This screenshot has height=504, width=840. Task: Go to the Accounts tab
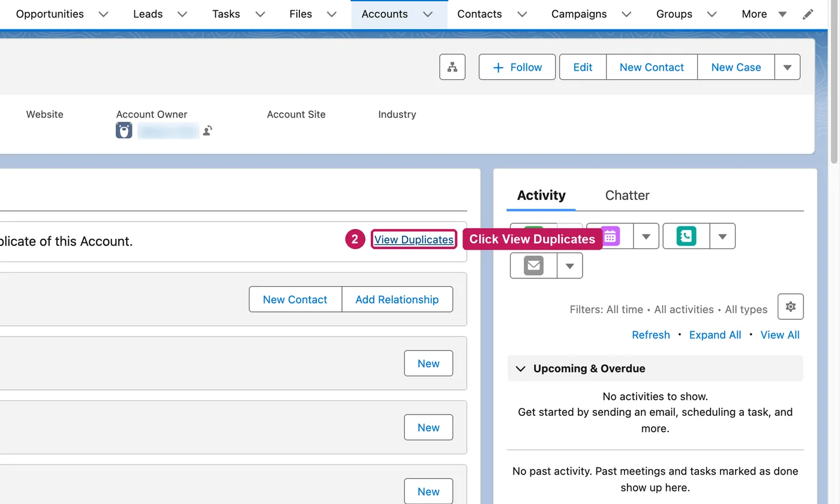(x=385, y=14)
